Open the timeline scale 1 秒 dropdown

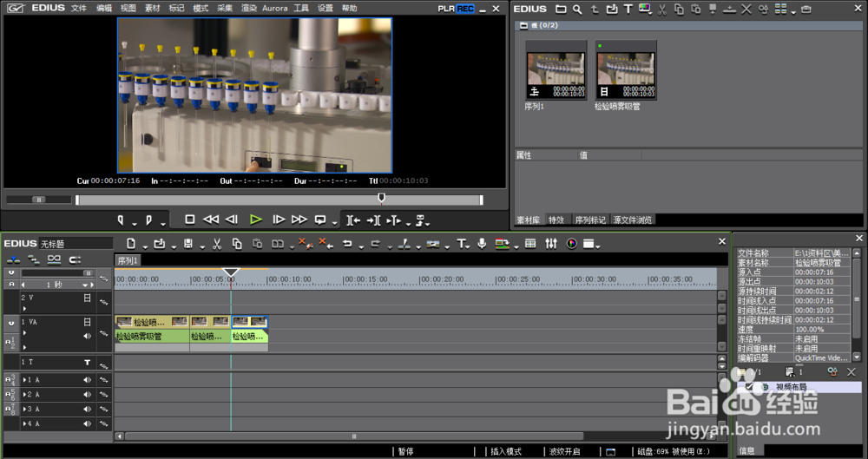85,285
